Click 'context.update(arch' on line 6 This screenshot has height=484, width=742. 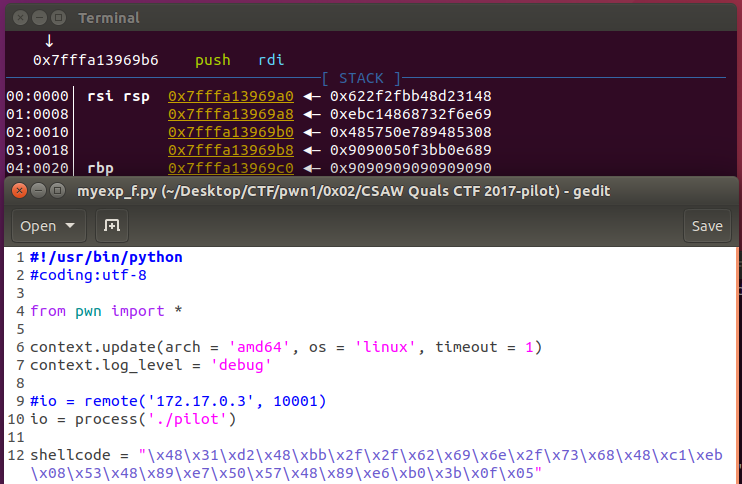(115, 347)
